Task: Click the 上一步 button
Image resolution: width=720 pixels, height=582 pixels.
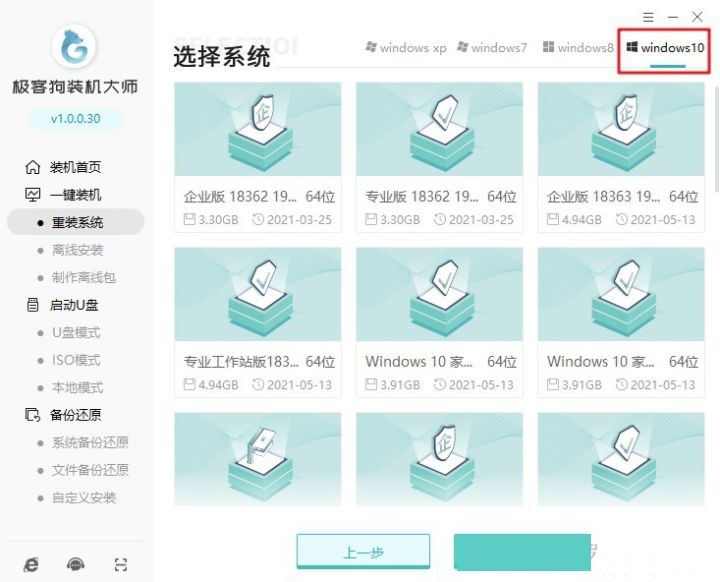Action: point(363,552)
